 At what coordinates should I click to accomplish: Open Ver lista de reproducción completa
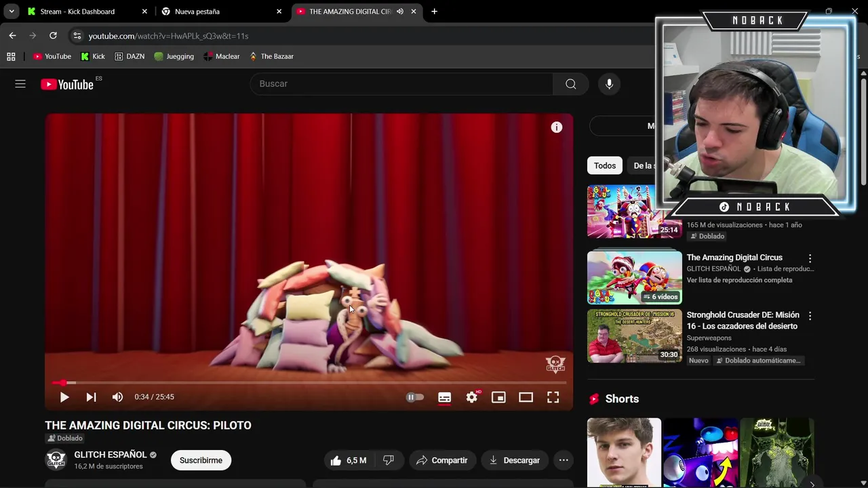(739, 280)
